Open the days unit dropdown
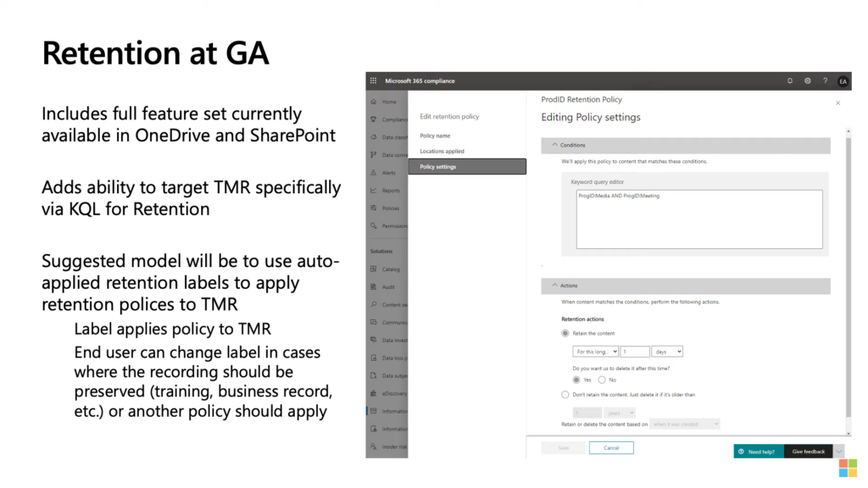868x488 pixels. (x=667, y=352)
